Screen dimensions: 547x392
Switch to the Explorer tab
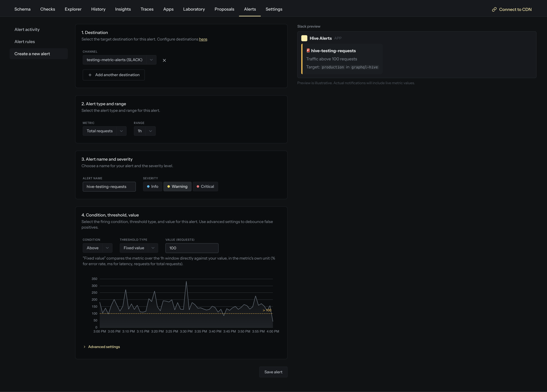tap(73, 9)
